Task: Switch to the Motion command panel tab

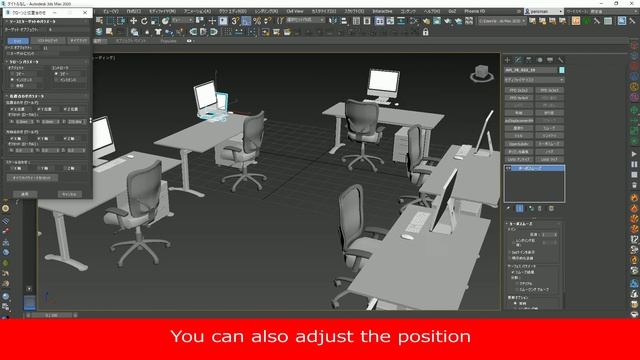Action: pyautogui.click(x=540, y=60)
